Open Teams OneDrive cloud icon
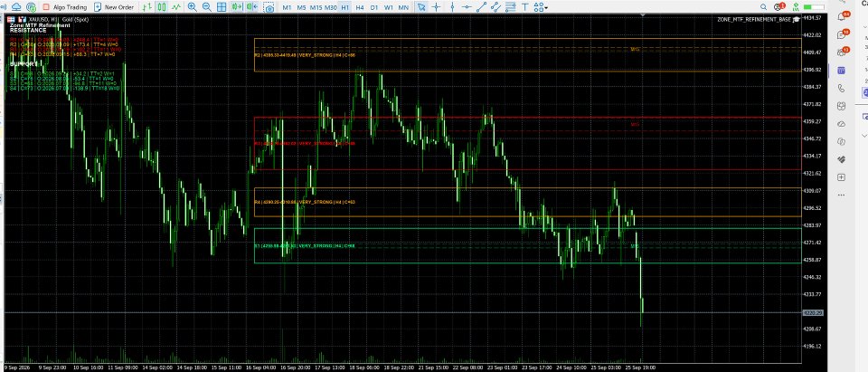 tap(842, 124)
